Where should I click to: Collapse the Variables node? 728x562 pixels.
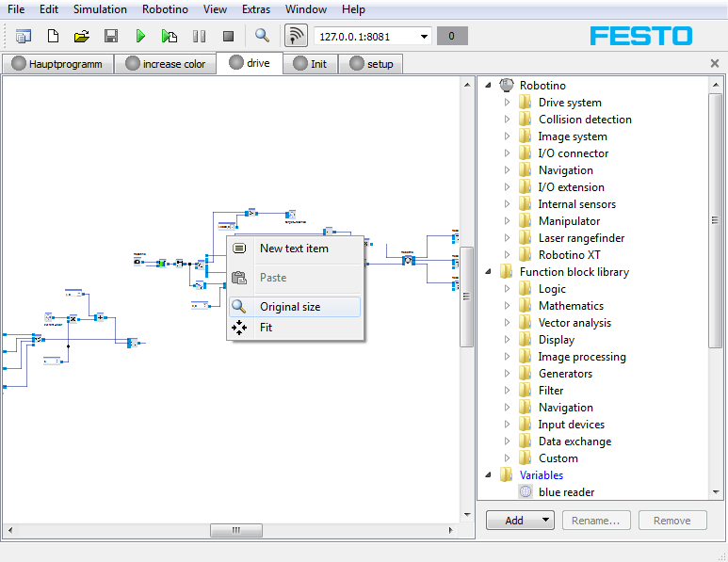pos(488,475)
